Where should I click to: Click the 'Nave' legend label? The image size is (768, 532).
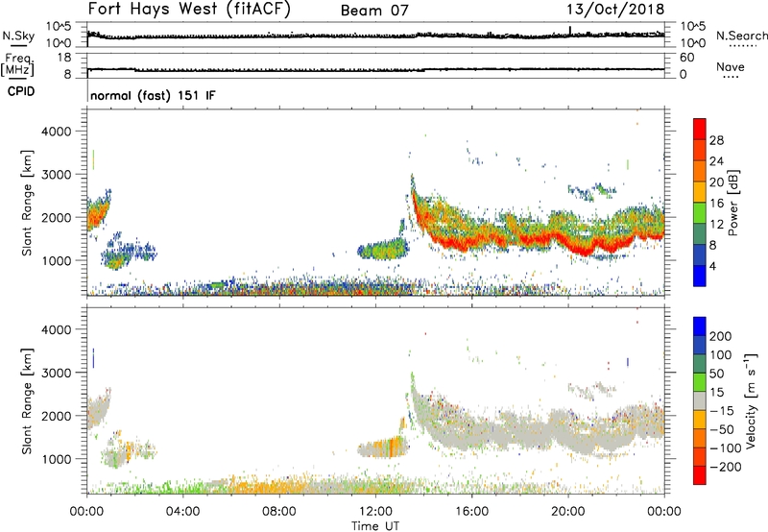click(730, 67)
